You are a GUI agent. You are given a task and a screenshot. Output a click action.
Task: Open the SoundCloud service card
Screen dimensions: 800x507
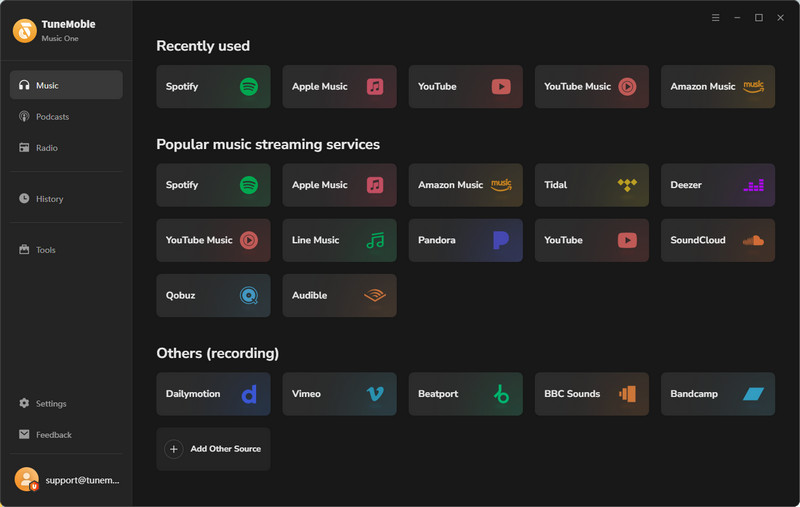[717, 240]
